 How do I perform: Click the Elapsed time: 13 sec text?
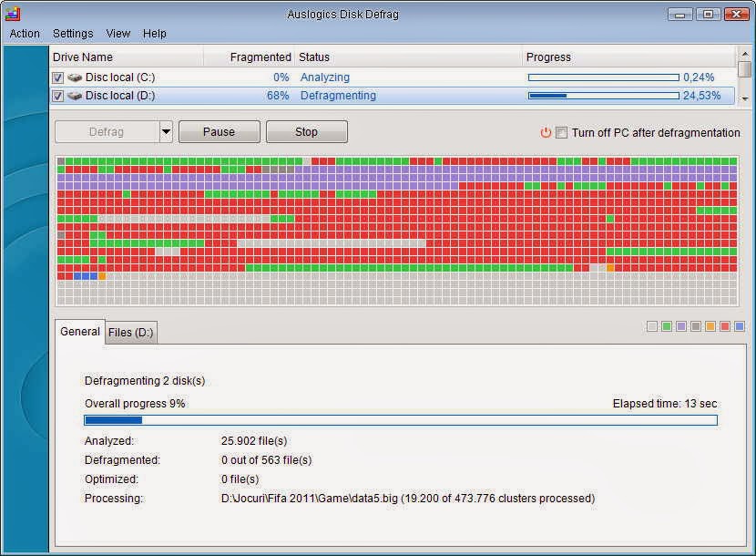[x=664, y=404]
